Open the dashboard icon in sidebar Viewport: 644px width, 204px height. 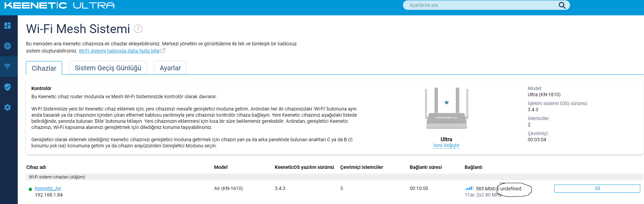[8, 26]
